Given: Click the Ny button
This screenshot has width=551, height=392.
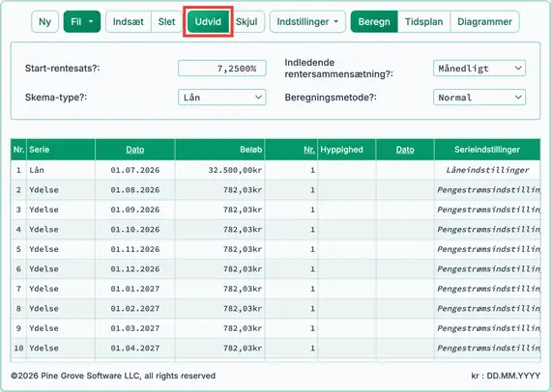Looking at the screenshot, I should 44,22.
